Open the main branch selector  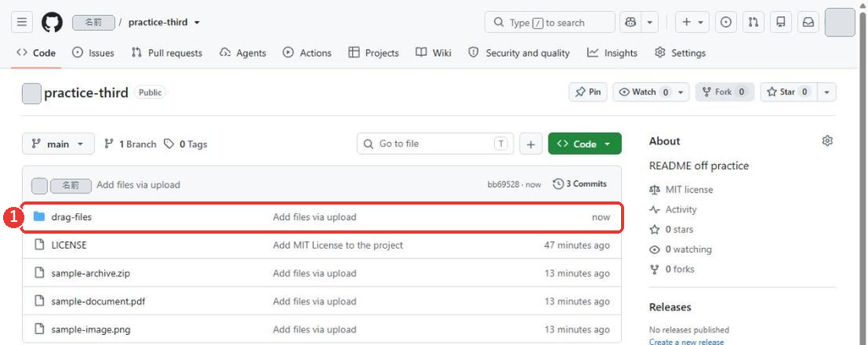58,144
